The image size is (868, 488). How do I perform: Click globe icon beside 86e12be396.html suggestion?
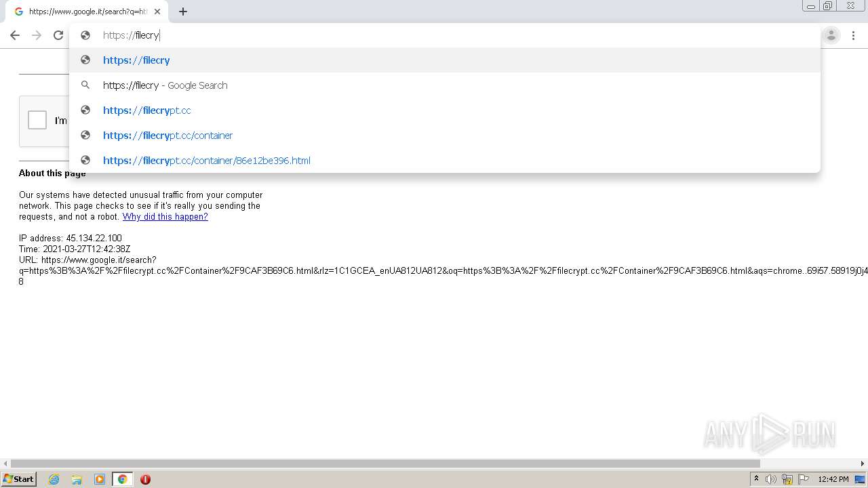point(85,160)
